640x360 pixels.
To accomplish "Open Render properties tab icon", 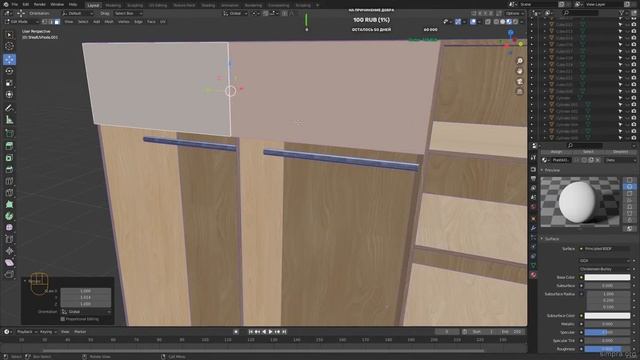I will pos(533,169).
